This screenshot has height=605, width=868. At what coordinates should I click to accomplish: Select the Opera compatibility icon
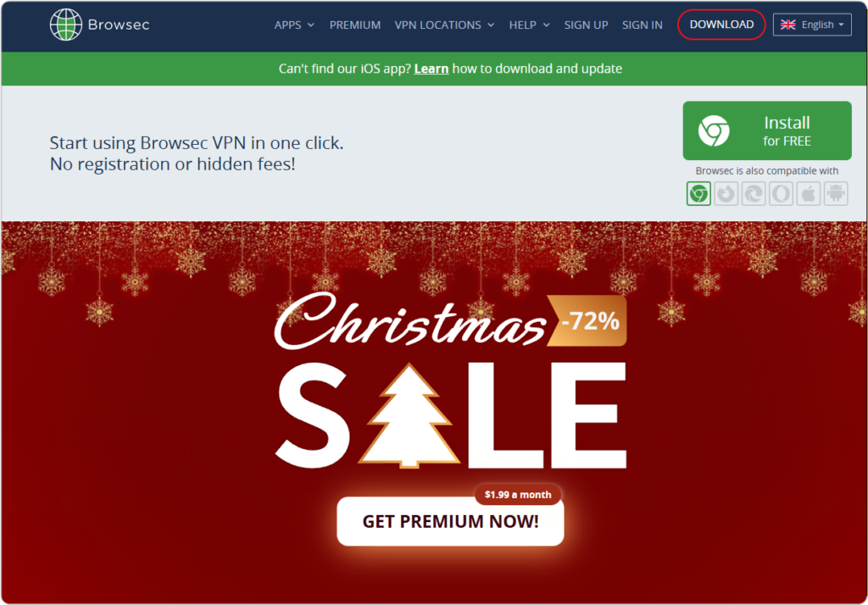pos(781,194)
